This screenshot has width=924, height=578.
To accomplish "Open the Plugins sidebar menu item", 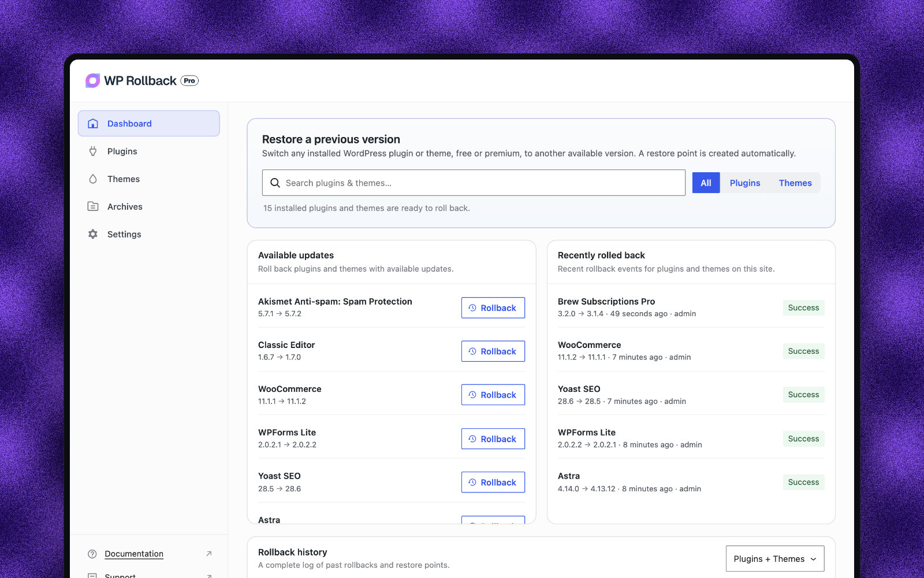I will point(149,151).
